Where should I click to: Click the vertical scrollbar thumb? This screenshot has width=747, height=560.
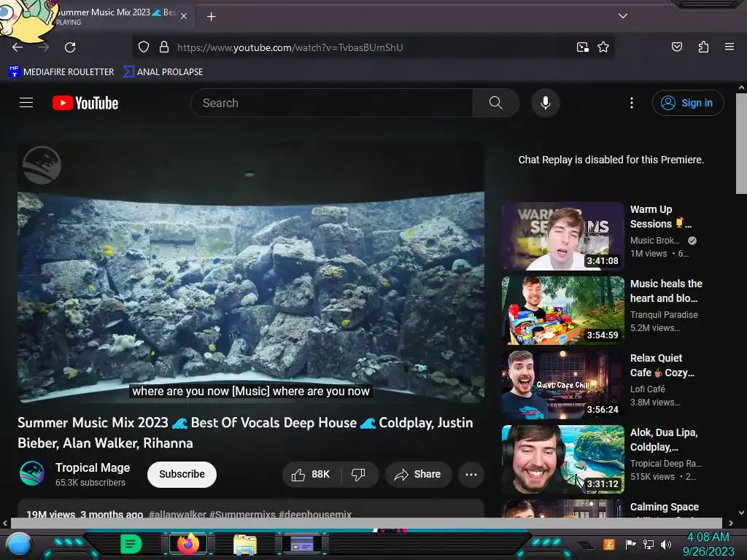point(741,143)
